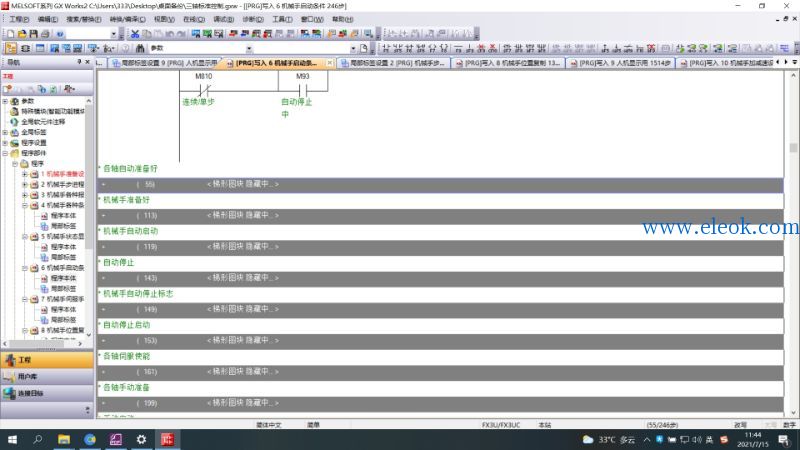Switch to 局部标签设置 9 人机显示用 tab

point(164,63)
